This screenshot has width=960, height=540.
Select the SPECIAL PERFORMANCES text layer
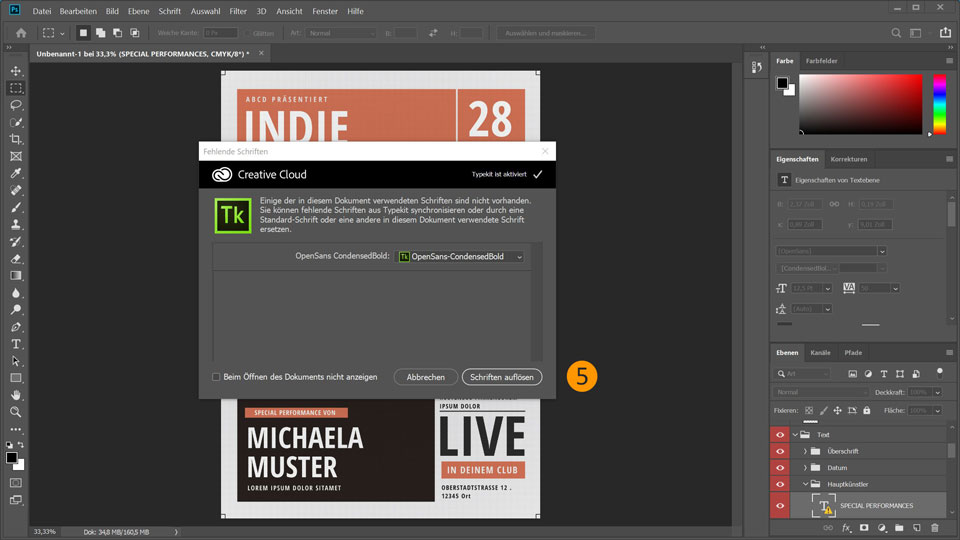[x=876, y=505]
